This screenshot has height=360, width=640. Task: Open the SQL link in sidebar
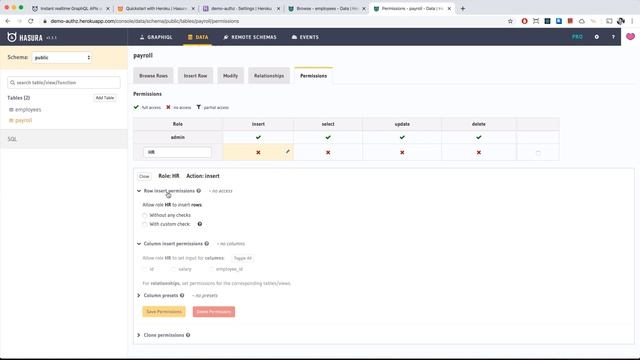tap(12, 139)
